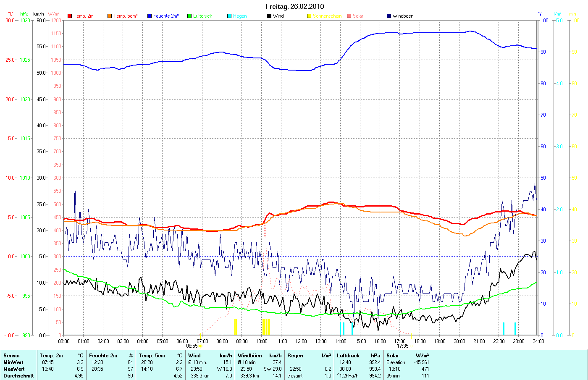
Task: Click the sunset marker at 17:35
Action: [x=411, y=346]
